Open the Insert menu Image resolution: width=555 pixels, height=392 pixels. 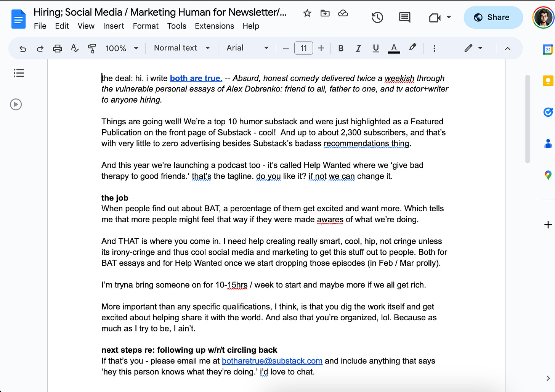pyautogui.click(x=114, y=26)
